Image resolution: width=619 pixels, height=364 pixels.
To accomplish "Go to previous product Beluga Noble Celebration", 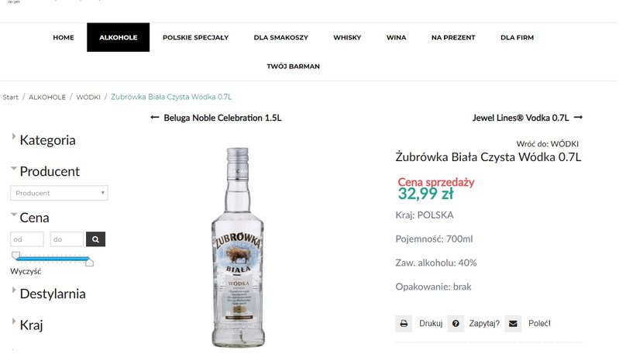I will (x=216, y=118).
